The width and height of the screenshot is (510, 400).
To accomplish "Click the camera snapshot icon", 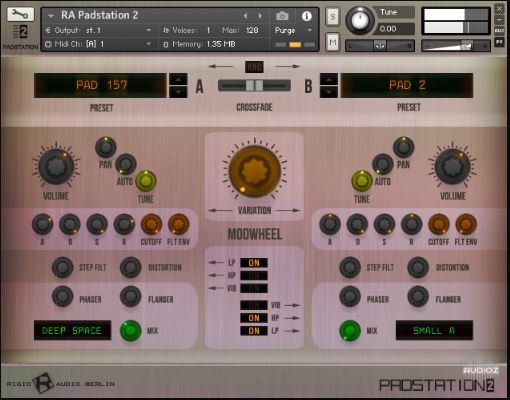I will tap(282, 16).
